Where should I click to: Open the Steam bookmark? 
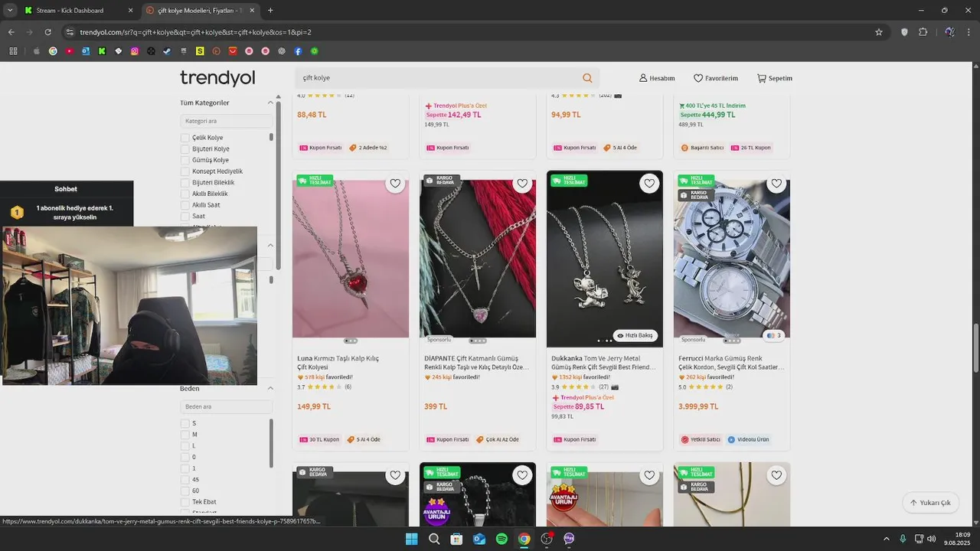coord(167,51)
